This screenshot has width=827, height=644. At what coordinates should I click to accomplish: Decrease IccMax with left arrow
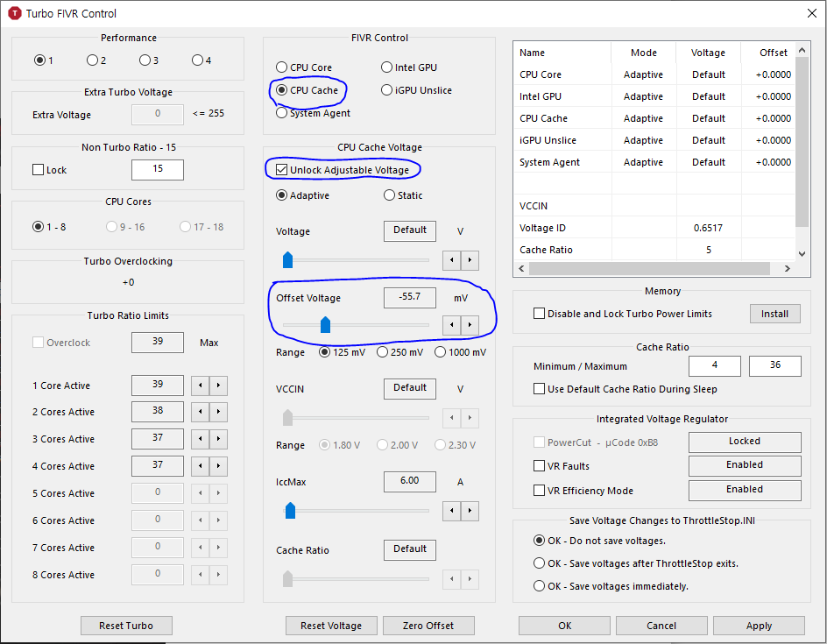(451, 511)
